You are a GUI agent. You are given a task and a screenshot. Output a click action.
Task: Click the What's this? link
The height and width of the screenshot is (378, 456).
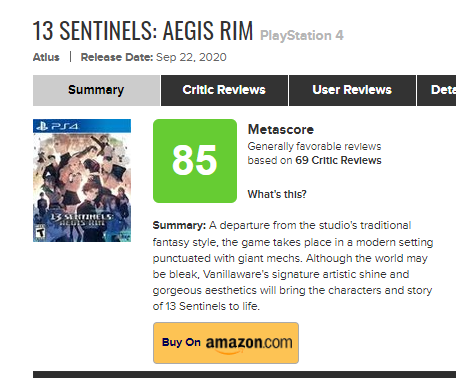click(277, 194)
